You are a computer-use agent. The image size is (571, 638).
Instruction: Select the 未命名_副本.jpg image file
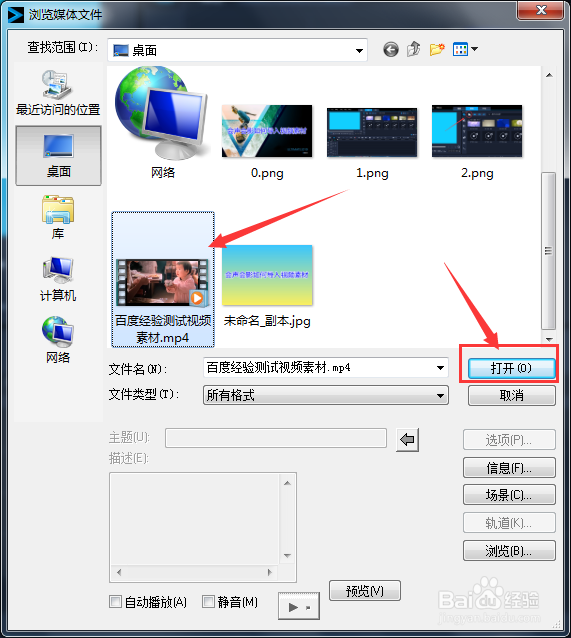[267, 286]
